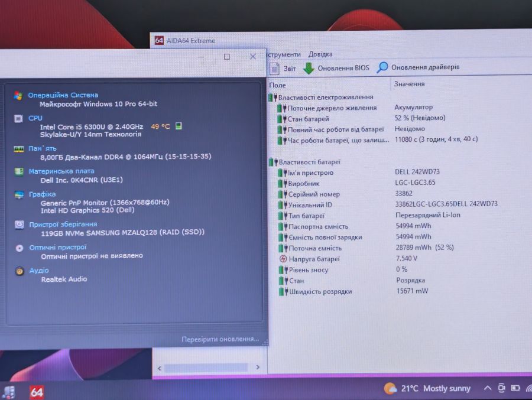Click the value 28789 mWh (52 %)
532x400 pixels.
424,248
